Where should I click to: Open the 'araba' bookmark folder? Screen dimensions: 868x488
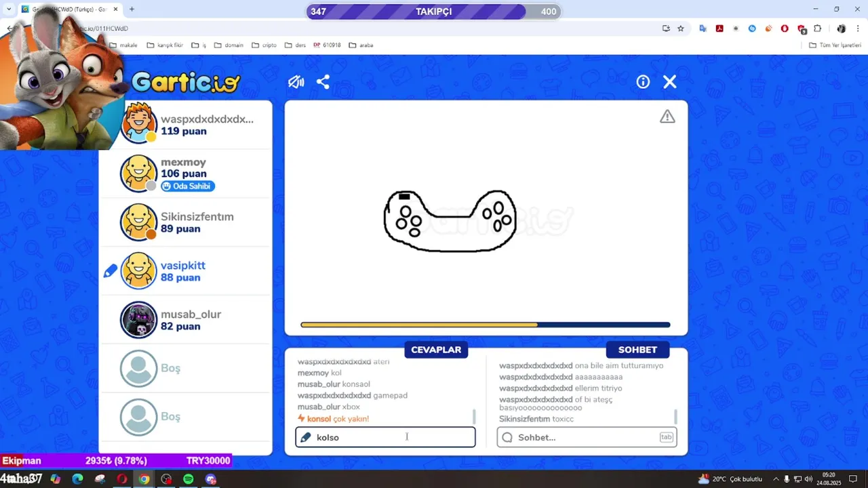(x=361, y=45)
